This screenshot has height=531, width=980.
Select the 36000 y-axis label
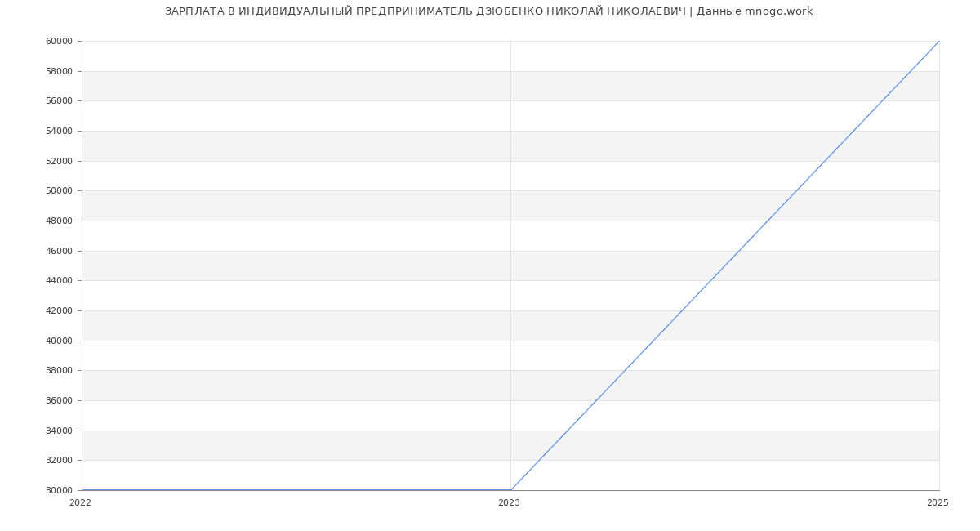pyautogui.click(x=59, y=401)
